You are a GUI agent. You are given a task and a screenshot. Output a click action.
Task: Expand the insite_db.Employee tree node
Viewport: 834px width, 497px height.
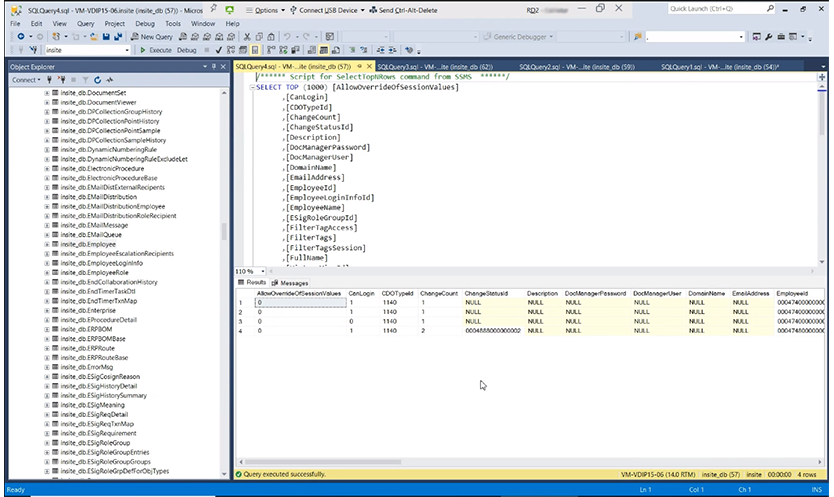pyautogui.click(x=47, y=243)
